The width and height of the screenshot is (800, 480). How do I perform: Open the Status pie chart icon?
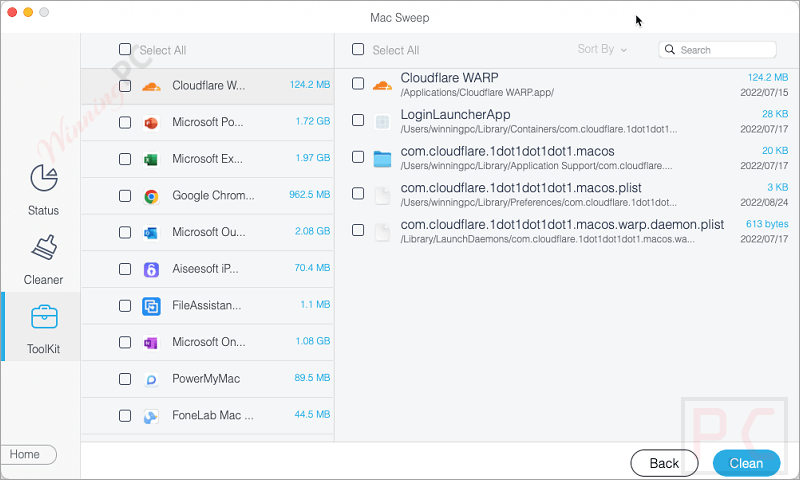click(x=44, y=178)
